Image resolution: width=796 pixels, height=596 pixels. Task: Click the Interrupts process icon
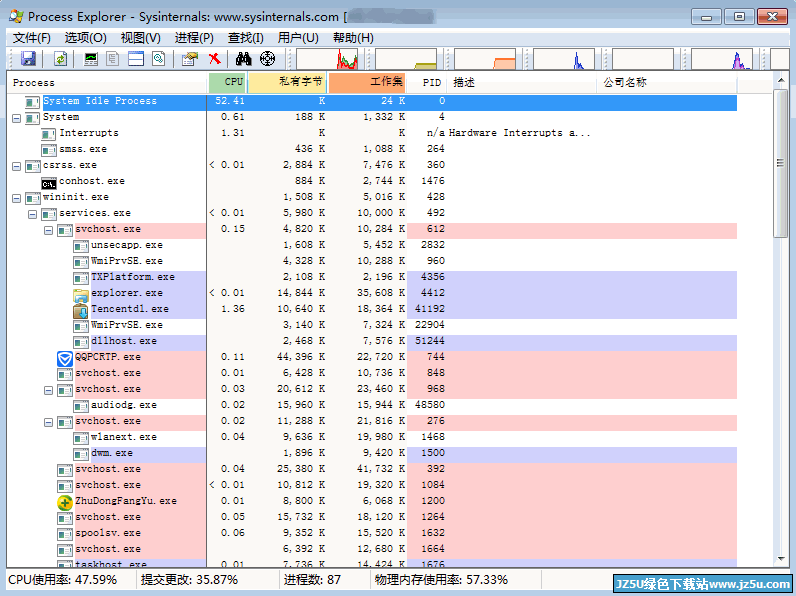point(49,135)
